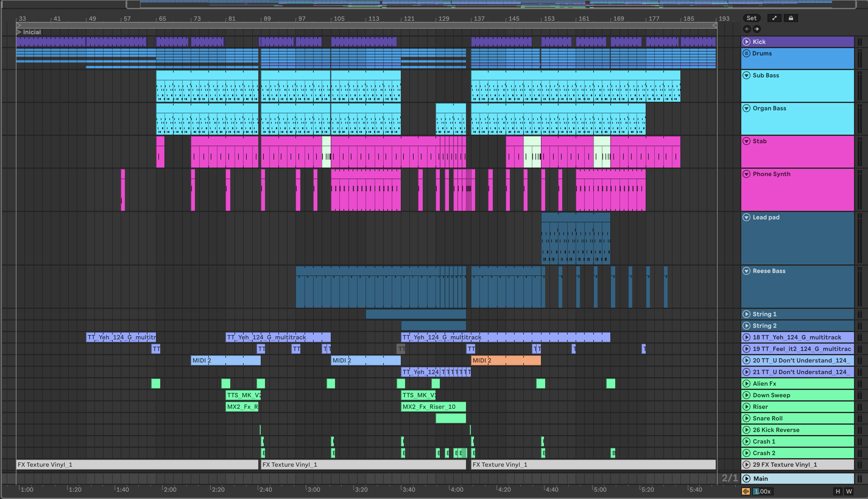This screenshot has height=499, width=868.
Task: Click the 1.00x zoom factor slider
Action: (763, 491)
